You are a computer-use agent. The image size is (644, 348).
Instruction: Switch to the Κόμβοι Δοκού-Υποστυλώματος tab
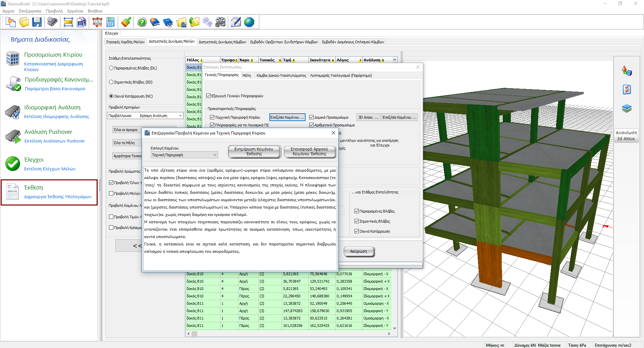pyautogui.click(x=281, y=75)
